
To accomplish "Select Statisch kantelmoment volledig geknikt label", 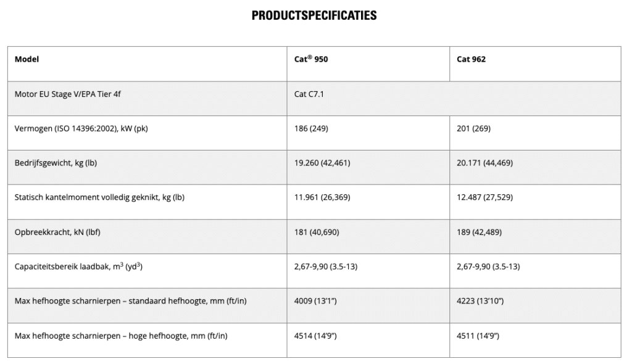I will point(99,197).
